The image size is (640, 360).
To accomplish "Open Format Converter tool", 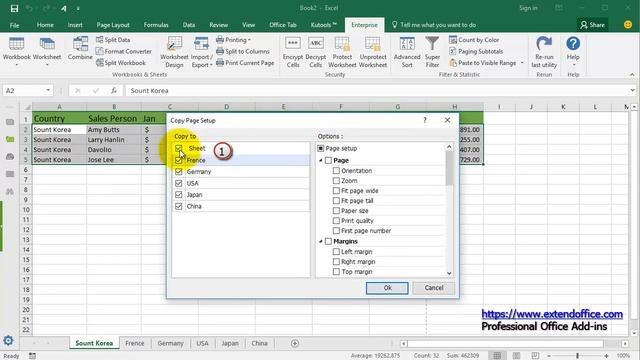I will click(x=124, y=51).
